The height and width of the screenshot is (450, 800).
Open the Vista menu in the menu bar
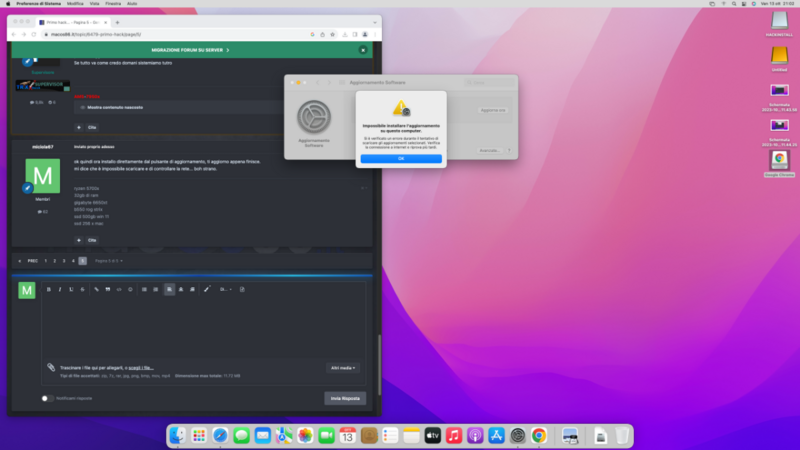(94, 4)
